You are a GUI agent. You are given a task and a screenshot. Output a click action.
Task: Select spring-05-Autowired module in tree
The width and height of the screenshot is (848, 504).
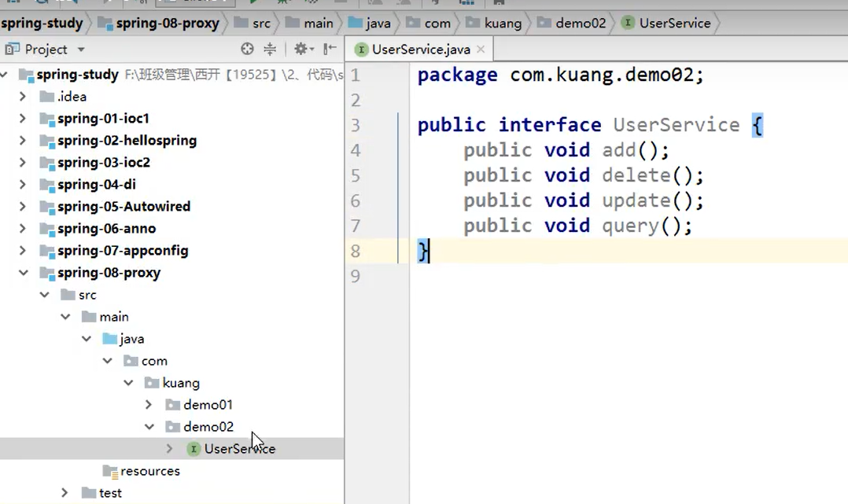pyautogui.click(x=124, y=207)
